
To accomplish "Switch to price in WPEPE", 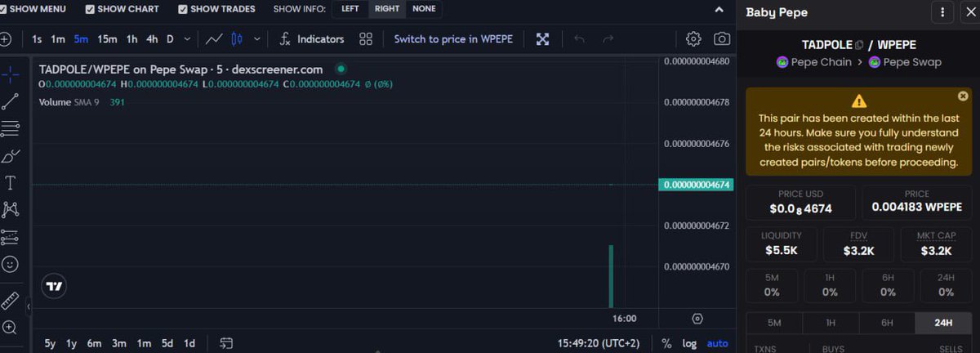I will click(453, 39).
